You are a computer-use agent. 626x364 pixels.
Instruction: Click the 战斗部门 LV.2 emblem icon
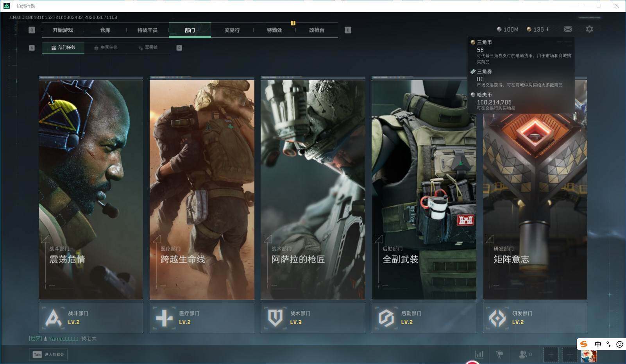(x=54, y=318)
